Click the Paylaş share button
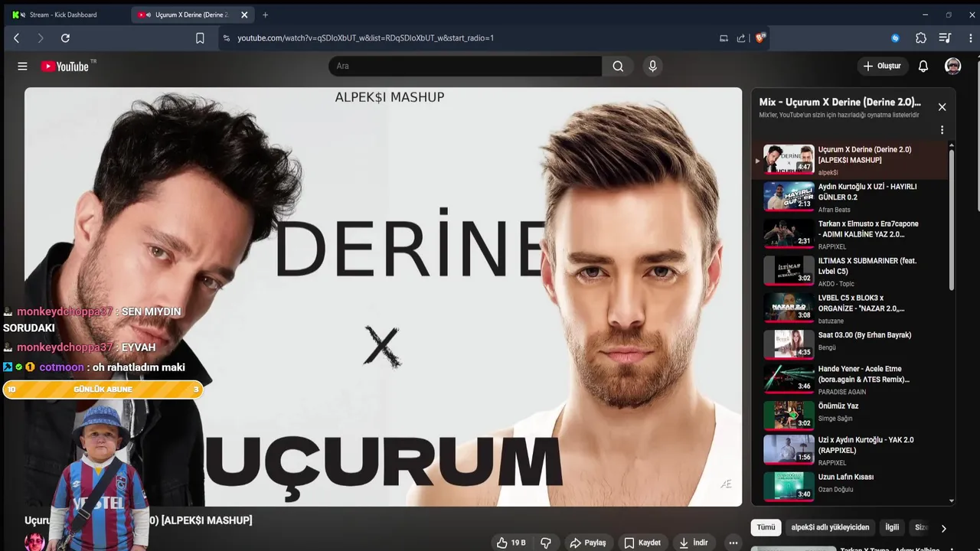Viewport: 980px width, 551px height. point(588,543)
